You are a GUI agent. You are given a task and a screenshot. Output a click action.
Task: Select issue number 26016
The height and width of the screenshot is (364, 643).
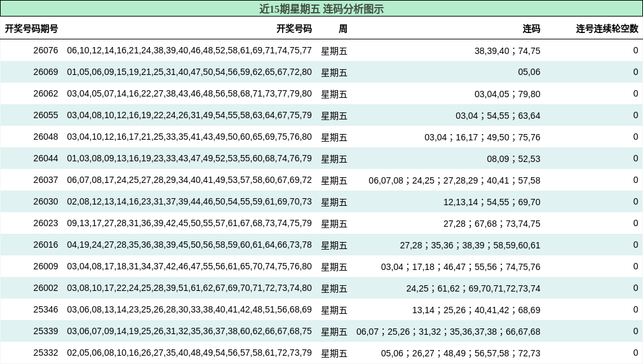[x=46, y=245]
